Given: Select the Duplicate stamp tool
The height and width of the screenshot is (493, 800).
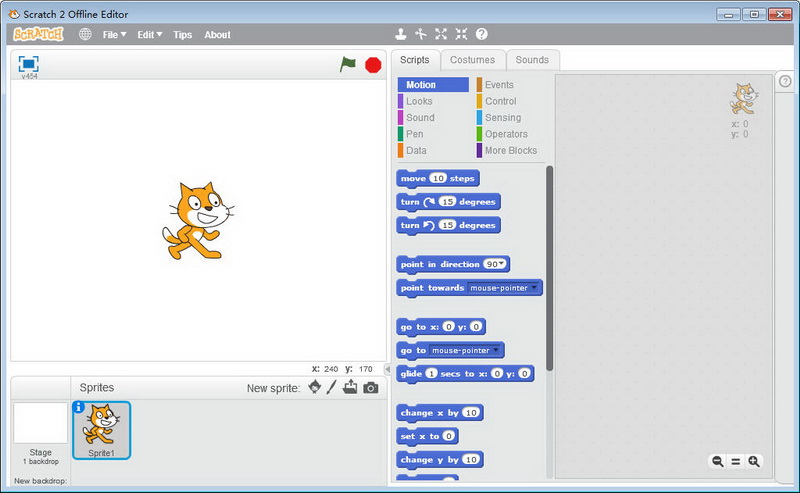Looking at the screenshot, I should click(x=401, y=34).
